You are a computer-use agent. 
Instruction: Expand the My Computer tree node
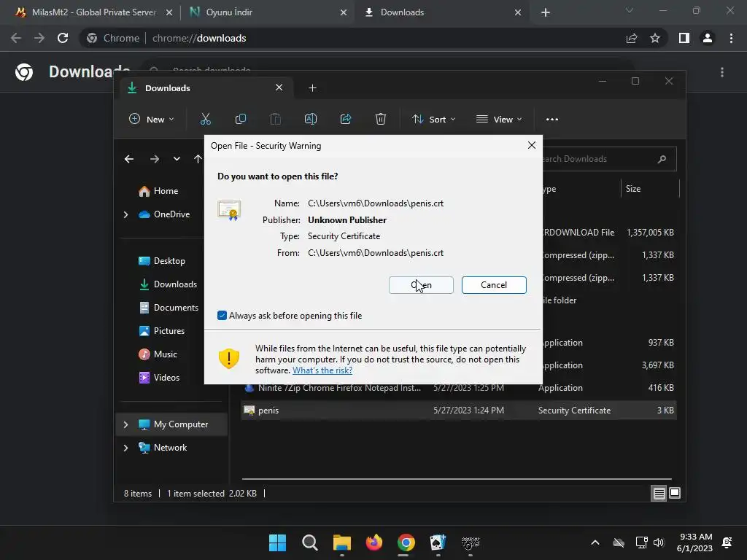point(125,424)
